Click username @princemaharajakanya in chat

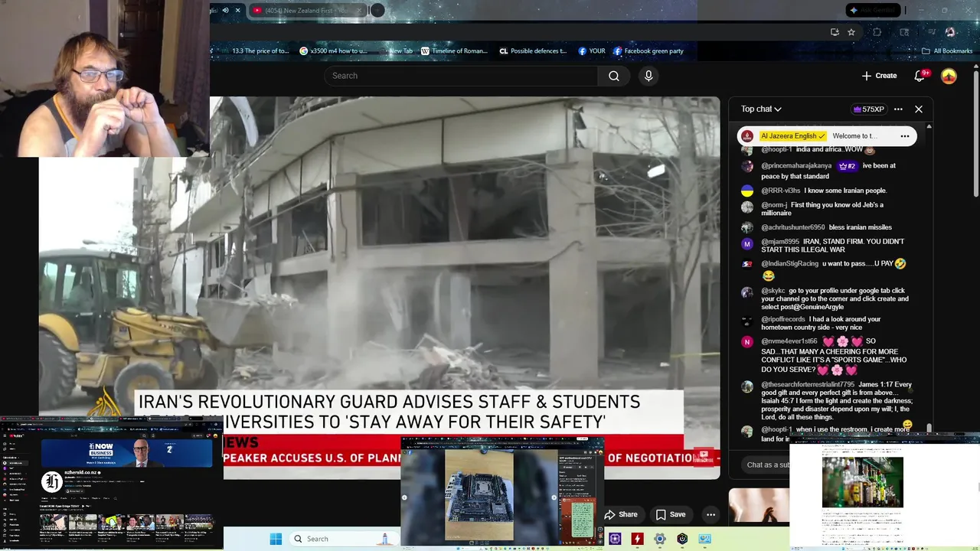click(x=796, y=166)
